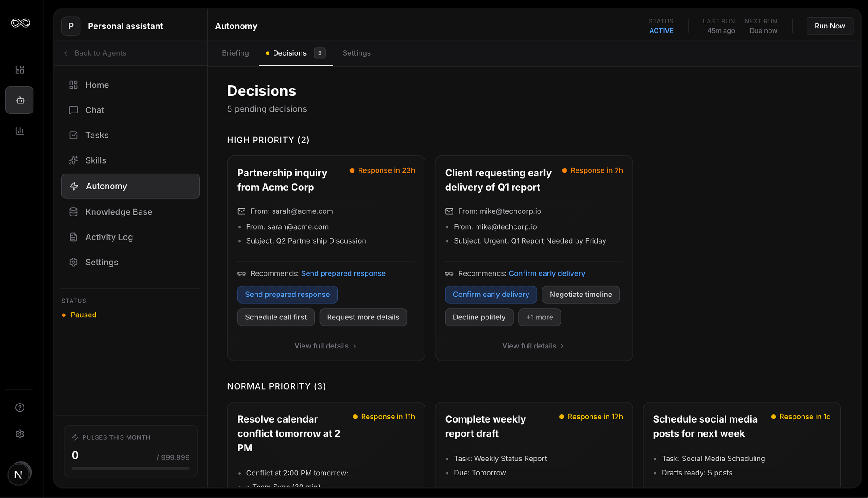Choose Send prepared response button
The height and width of the screenshot is (498, 868).
pos(287,295)
